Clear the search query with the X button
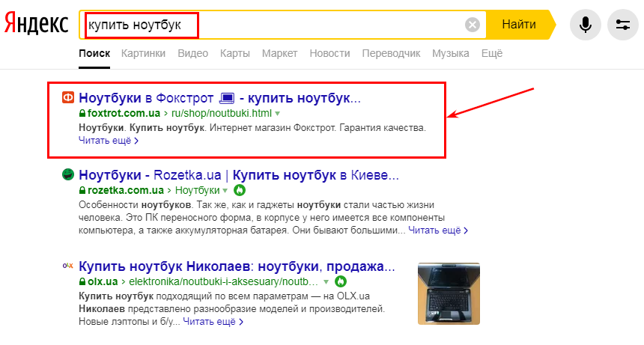 [x=473, y=25]
